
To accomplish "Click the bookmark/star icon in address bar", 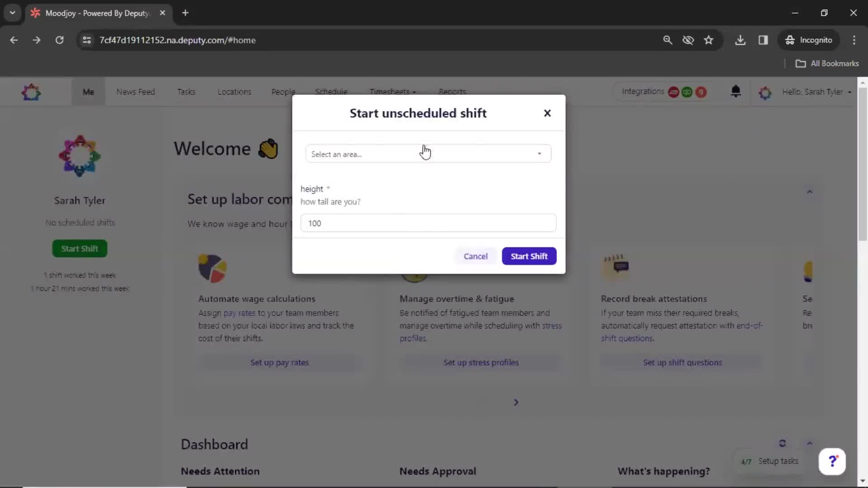I will click(709, 40).
